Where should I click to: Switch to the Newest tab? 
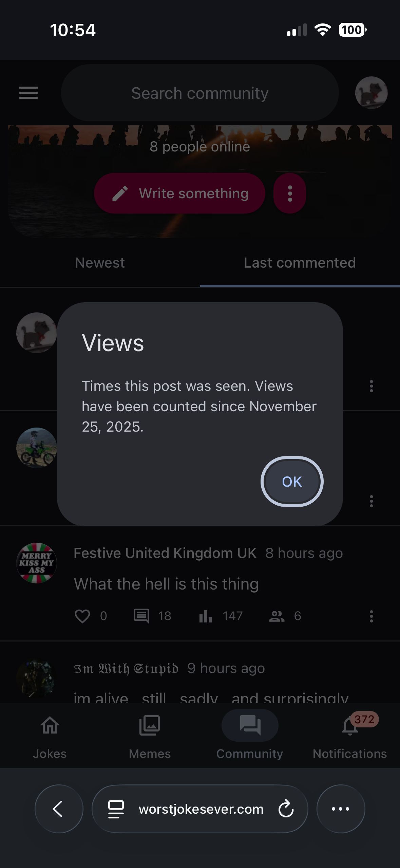(100, 263)
